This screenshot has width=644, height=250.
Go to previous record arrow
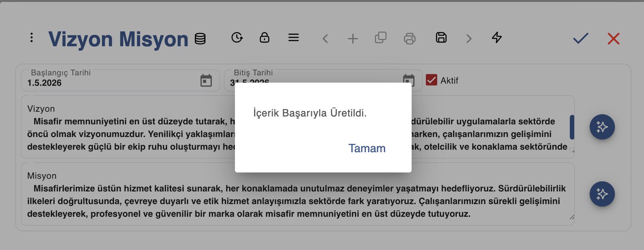point(325,39)
